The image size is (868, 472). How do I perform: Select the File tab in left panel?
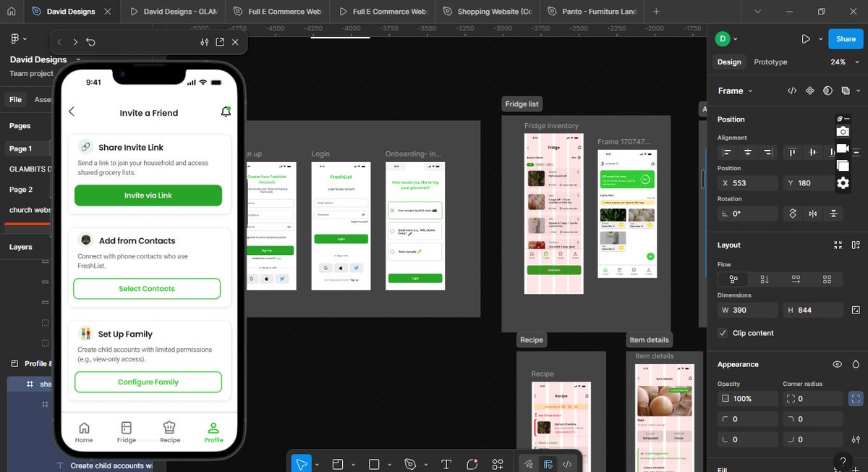[15, 100]
